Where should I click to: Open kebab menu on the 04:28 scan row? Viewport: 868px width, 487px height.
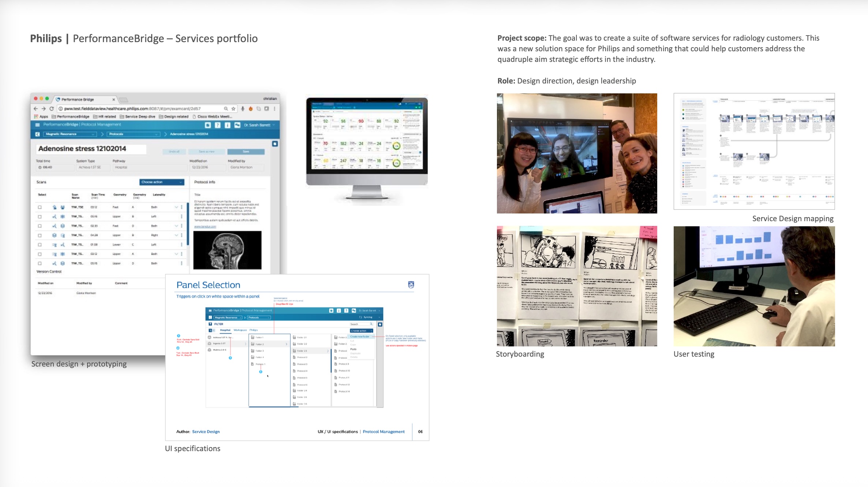pyautogui.click(x=182, y=235)
